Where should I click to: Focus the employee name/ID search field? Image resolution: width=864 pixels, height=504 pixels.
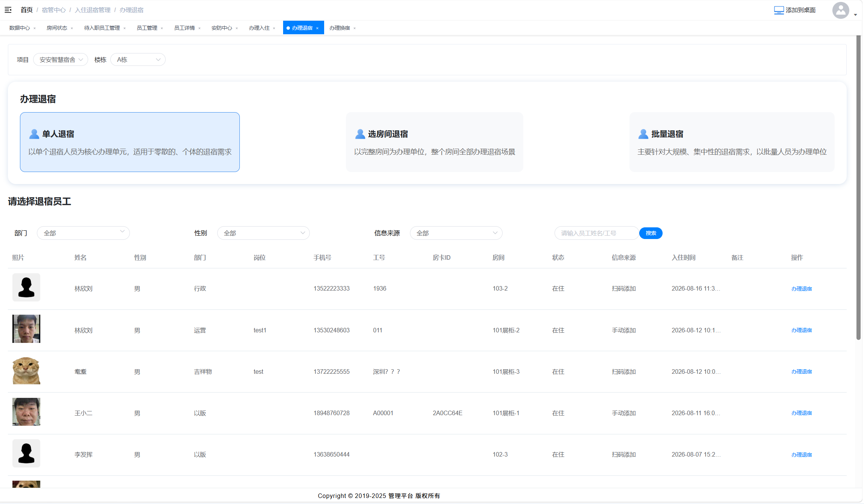(x=597, y=233)
